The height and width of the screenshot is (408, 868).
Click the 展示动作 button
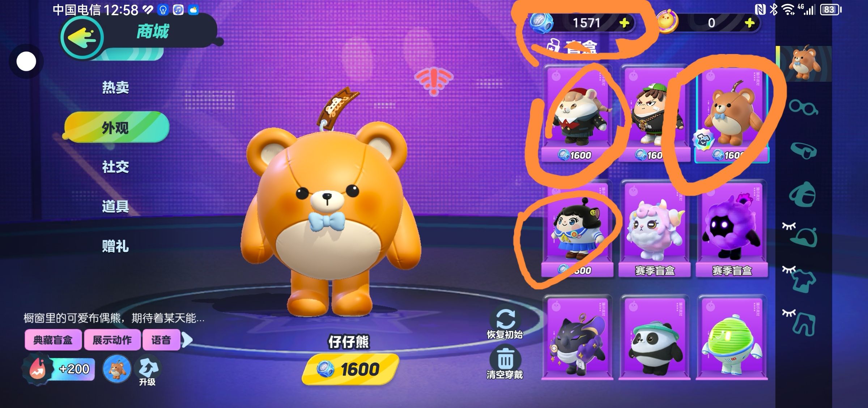[x=112, y=340]
